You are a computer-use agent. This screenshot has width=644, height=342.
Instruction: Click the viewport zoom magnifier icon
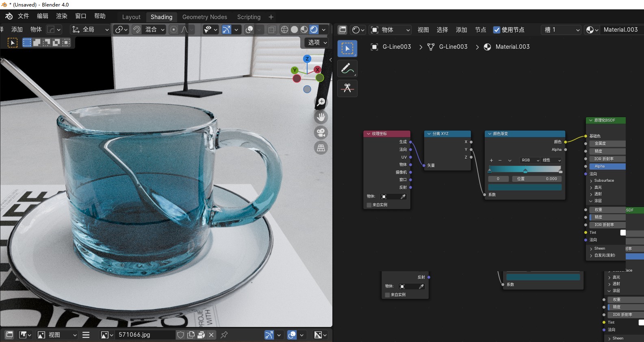point(321,102)
